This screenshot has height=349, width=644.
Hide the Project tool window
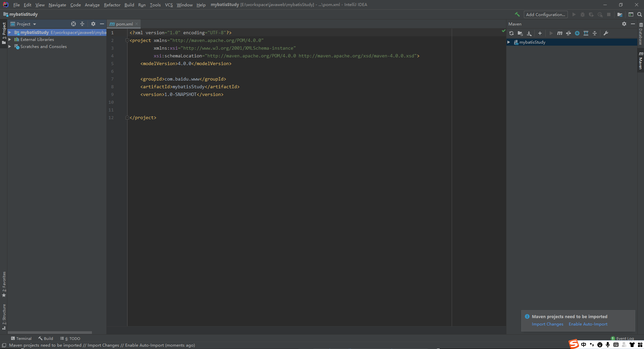tap(102, 24)
